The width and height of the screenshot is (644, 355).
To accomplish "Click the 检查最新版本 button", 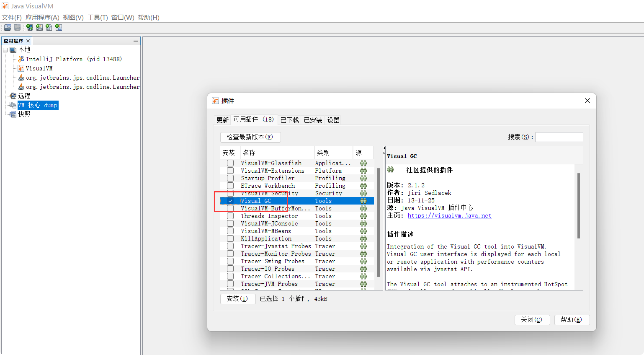I will click(x=250, y=137).
